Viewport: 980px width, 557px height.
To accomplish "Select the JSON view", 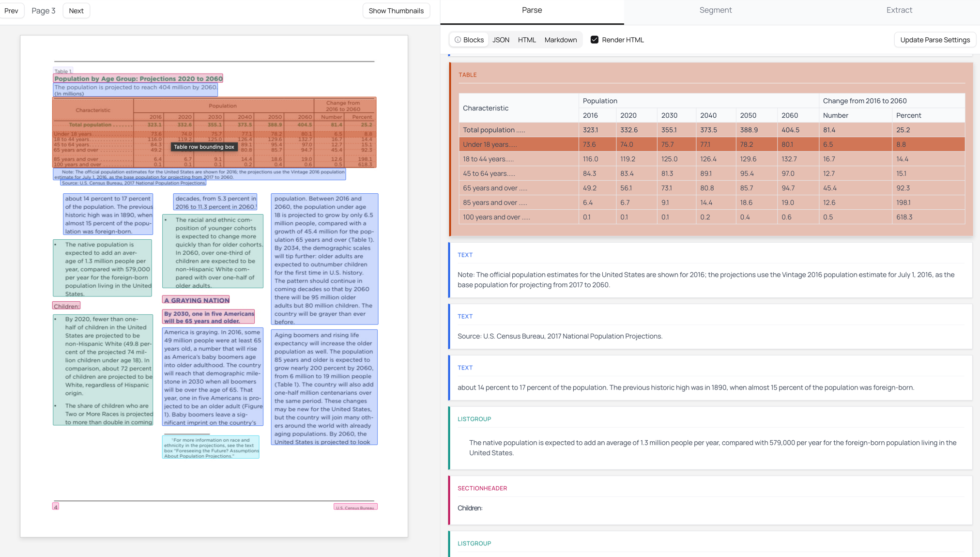I will [501, 40].
